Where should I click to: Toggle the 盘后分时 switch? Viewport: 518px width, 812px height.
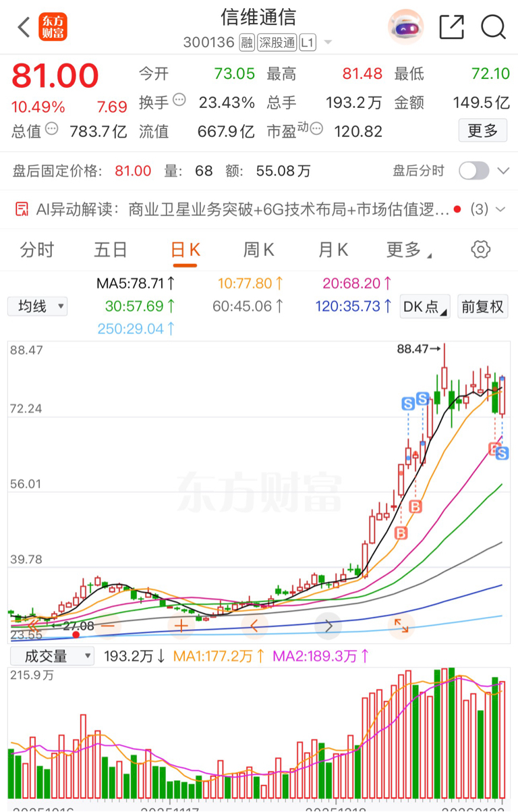[473, 171]
